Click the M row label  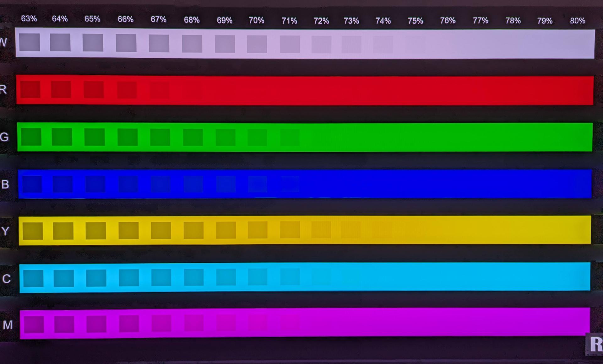click(x=8, y=325)
